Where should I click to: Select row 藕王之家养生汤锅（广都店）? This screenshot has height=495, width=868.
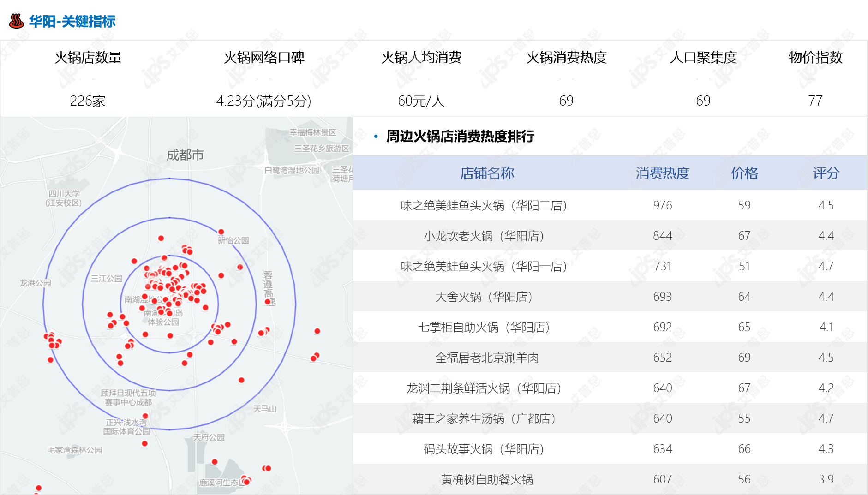tap(610, 418)
